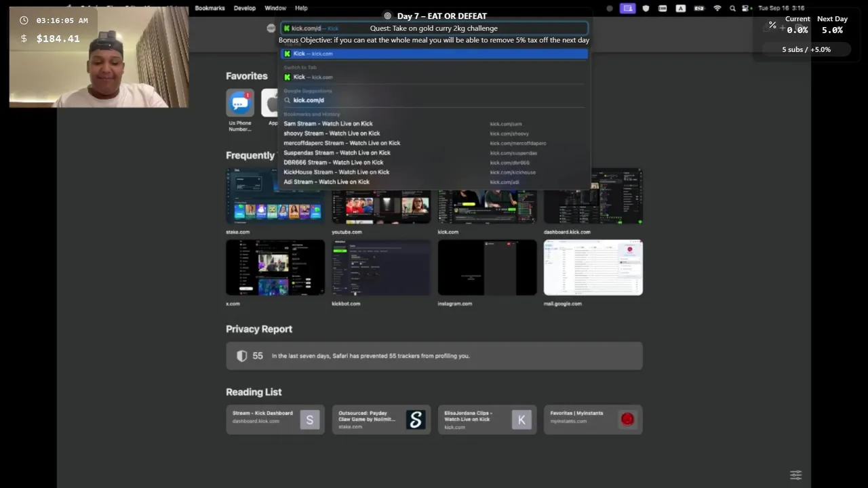Open the Help menu
The width and height of the screenshot is (868, 488).
[x=301, y=8]
